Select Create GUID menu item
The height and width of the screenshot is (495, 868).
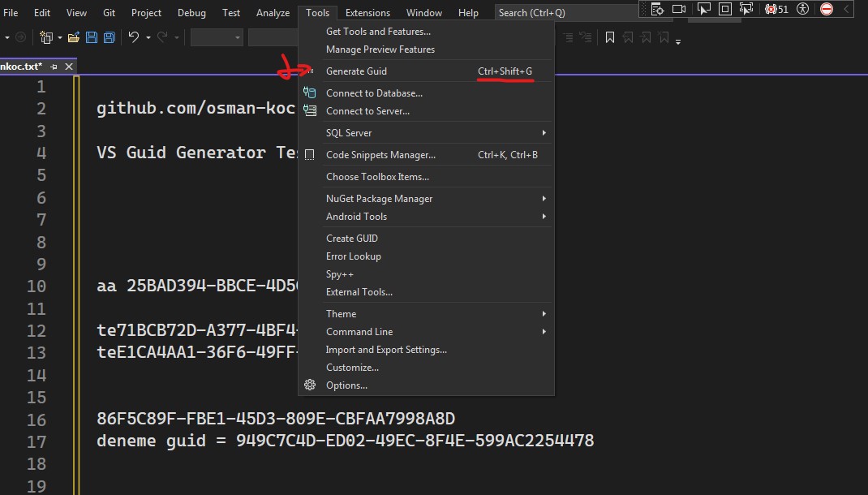[426, 238]
